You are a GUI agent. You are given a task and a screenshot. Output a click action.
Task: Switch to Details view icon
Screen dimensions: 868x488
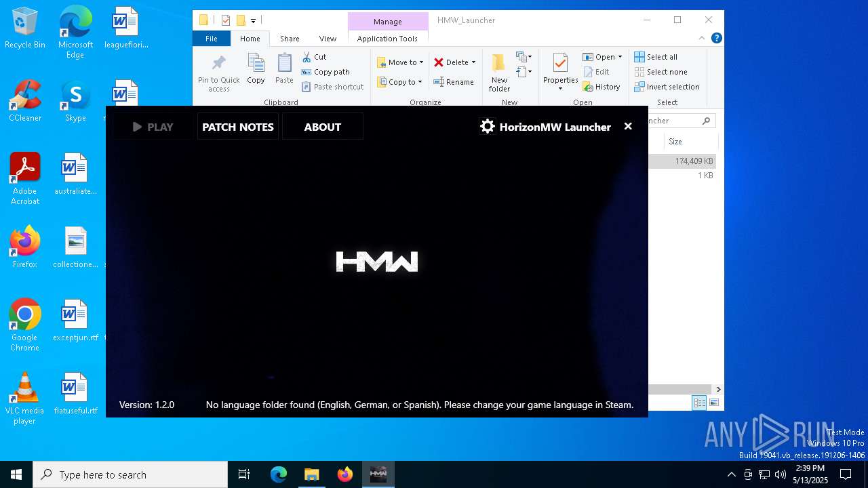tap(699, 403)
